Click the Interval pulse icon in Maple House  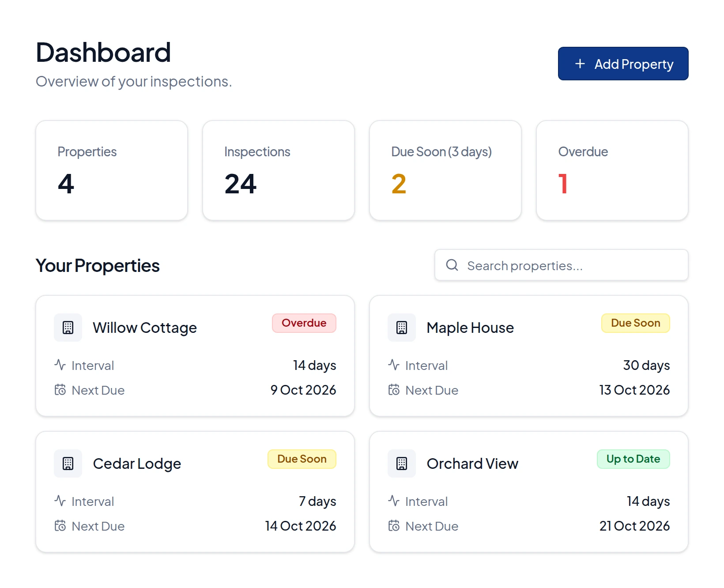click(x=394, y=365)
